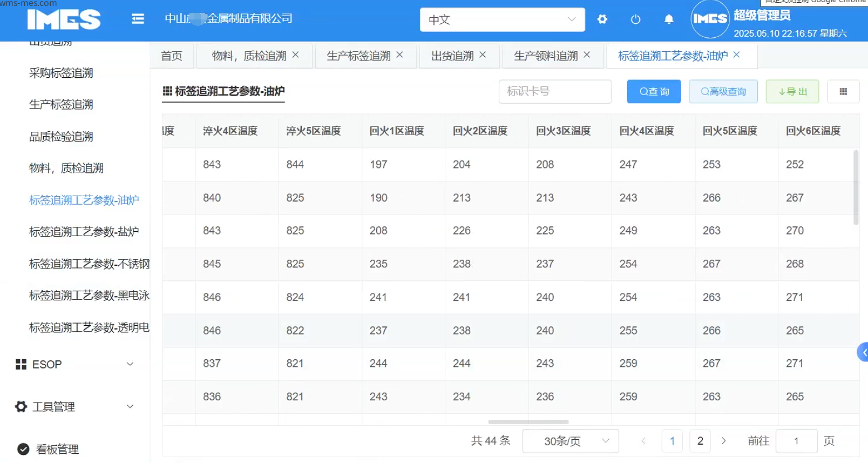Close the 物料，质检追溯 tab
The height and width of the screenshot is (463, 868).
pyautogui.click(x=296, y=55)
